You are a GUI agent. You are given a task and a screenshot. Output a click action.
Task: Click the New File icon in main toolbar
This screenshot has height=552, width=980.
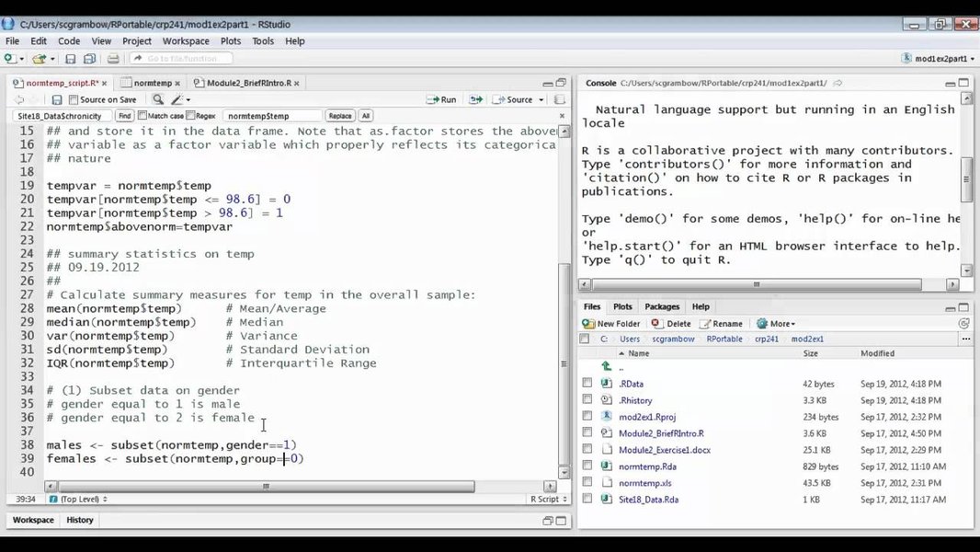point(9,58)
